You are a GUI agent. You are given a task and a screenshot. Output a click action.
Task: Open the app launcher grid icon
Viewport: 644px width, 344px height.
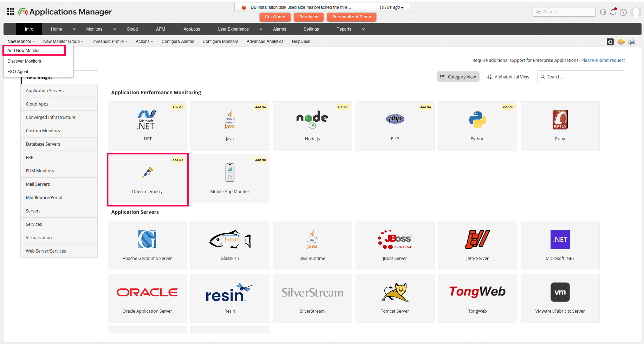click(x=11, y=12)
